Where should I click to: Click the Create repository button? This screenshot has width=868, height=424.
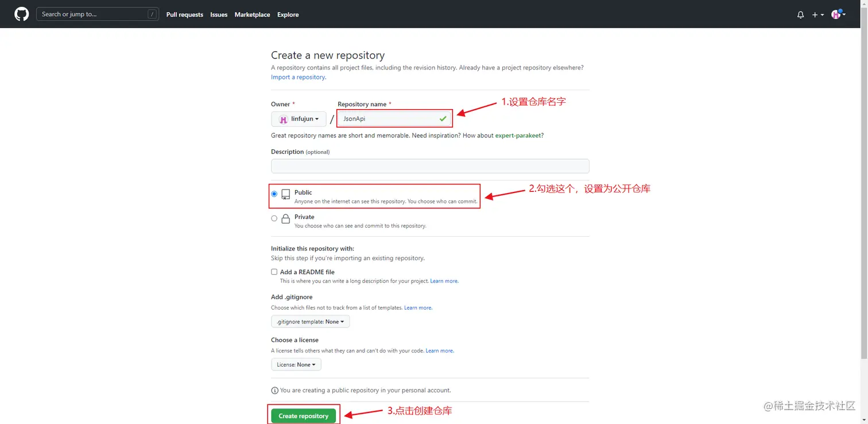[303, 415]
